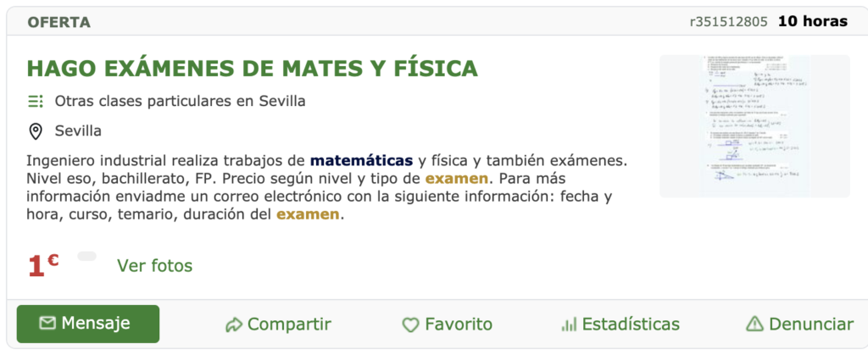
Task: Open Otras clases particulares en Sevilla category
Action: 180,101
